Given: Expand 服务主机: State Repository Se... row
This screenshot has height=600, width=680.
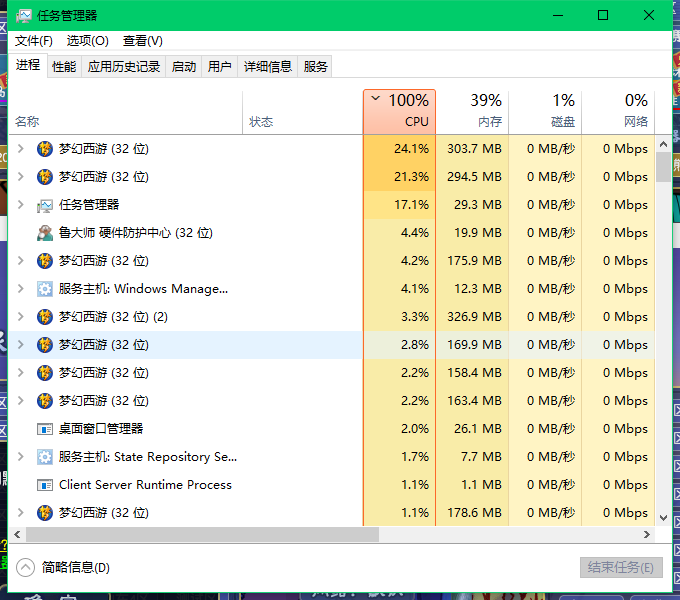Looking at the screenshot, I should click(20, 457).
